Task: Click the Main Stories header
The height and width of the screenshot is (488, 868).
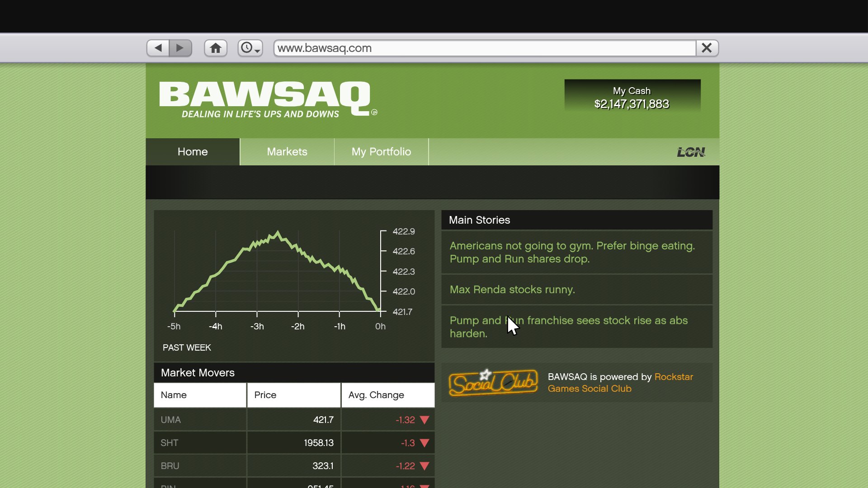Action: point(577,220)
